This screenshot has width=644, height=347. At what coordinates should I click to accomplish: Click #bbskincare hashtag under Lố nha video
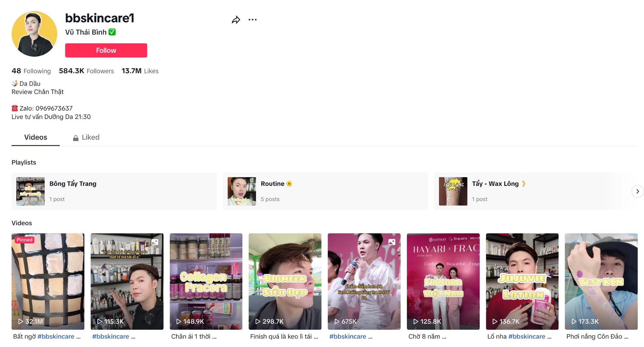(527, 337)
